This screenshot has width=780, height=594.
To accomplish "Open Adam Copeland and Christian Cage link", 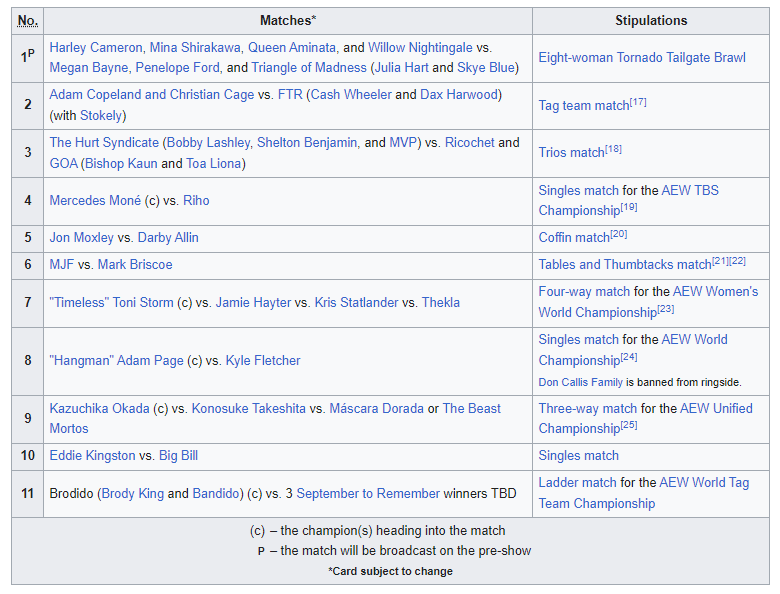I will point(152,95).
